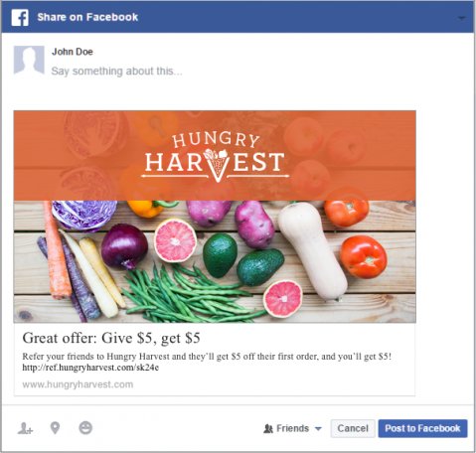Click the 'Refer your friends to Hungry Harvest' description
This screenshot has width=476, height=453.
[x=207, y=357]
